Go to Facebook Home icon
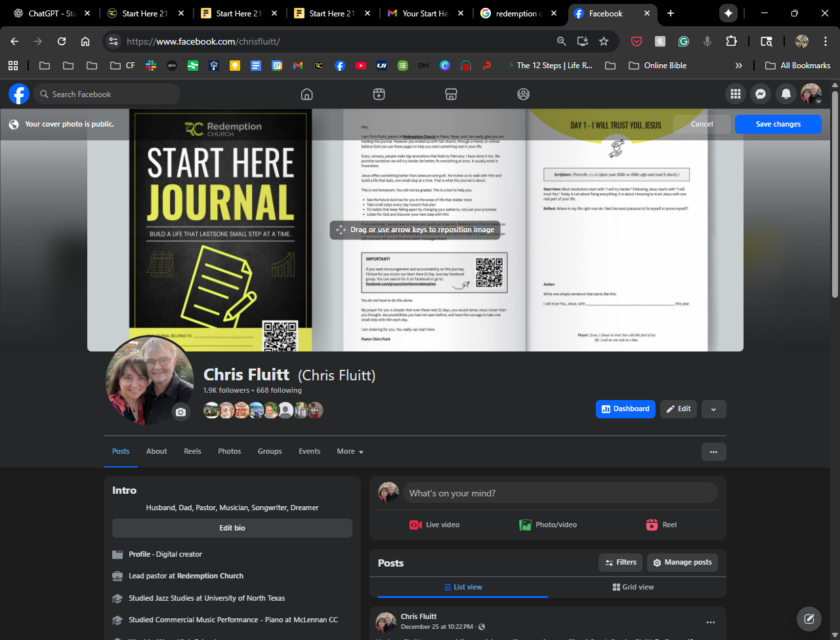This screenshot has width=840, height=640. tap(306, 94)
